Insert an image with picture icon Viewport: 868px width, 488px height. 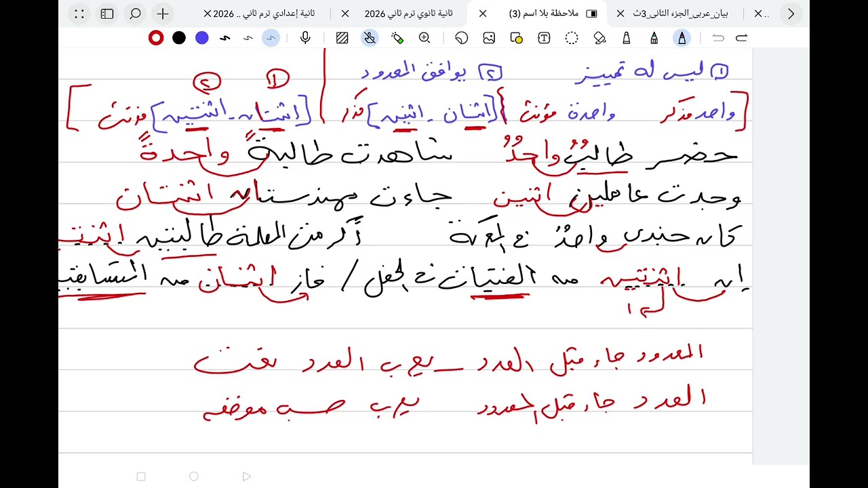(489, 38)
